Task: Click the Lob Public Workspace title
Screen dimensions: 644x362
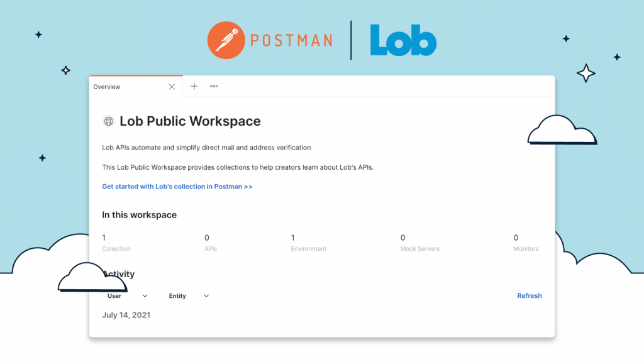Action: point(190,121)
